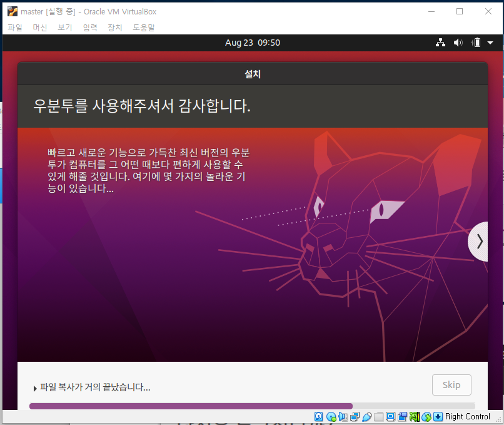Minimize the VirtualBox window
504x425 pixels.
point(431,12)
